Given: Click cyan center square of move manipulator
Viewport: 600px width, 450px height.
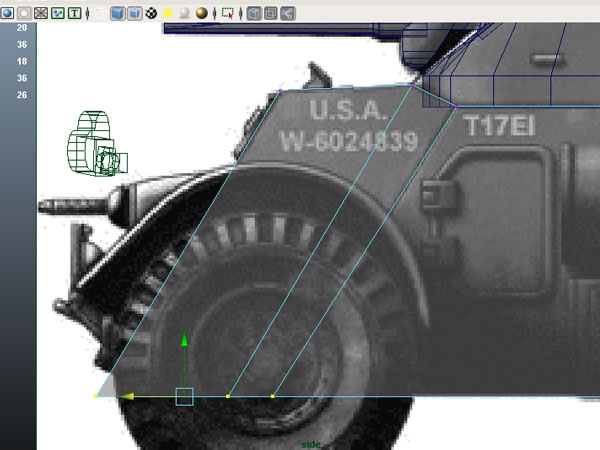Looking at the screenshot, I should [x=184, y=396].
